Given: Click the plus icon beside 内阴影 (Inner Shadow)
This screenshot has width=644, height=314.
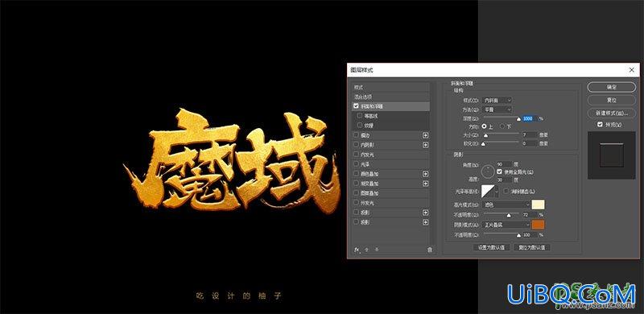Looking at the screenshot, I should point(426,145).
